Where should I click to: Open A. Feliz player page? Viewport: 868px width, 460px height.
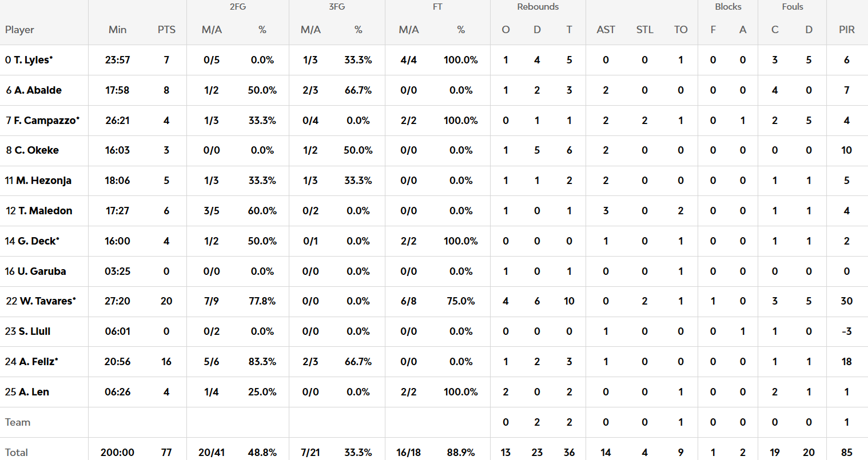click(38, 362)
